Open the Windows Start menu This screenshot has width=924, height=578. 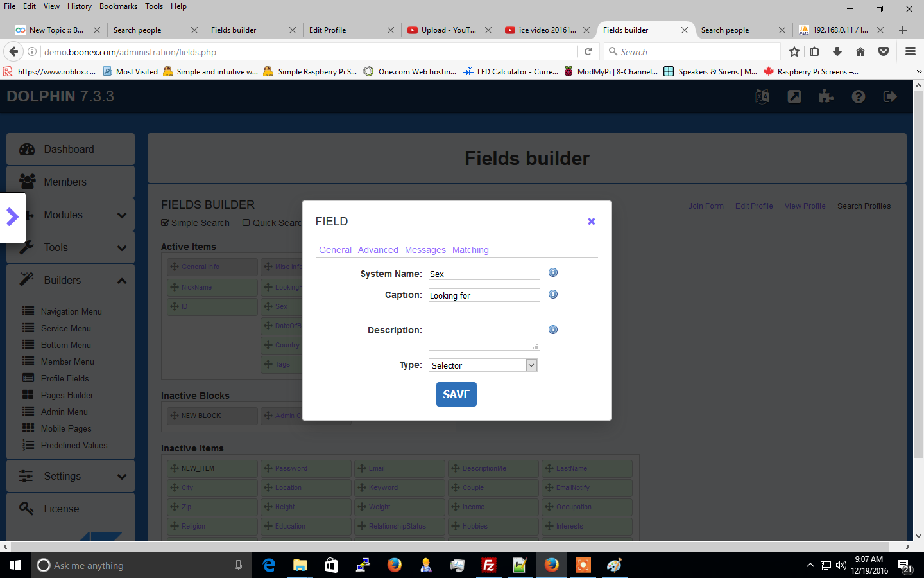(15, 565)
